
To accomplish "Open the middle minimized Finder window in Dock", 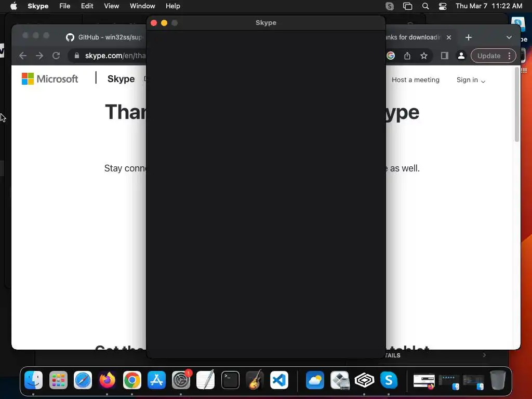I will 449,382.
